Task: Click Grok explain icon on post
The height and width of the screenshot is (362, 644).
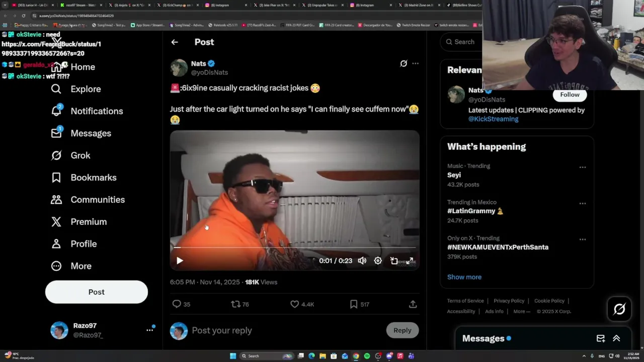Action: tap(404, 63)
